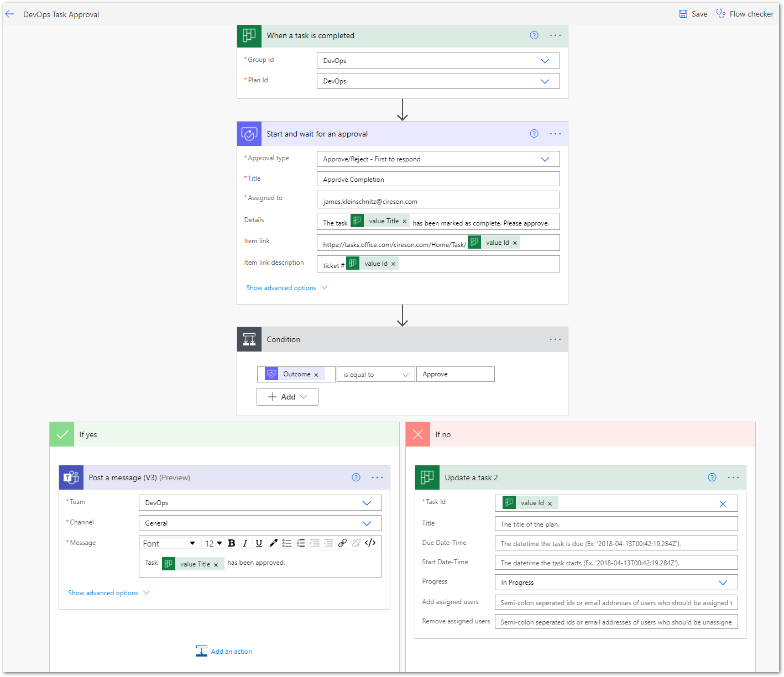Viewport: 784px width, 677px height.
Task: Click the Teams icon on Post a message (V3)
Action: 71,477
